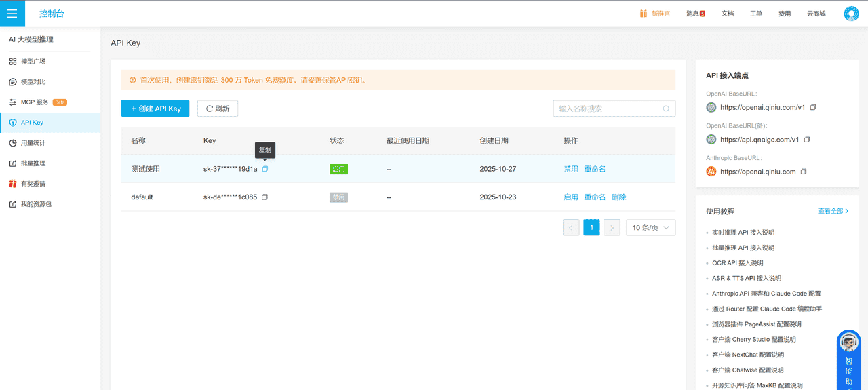Open OCR API 接入说明 tutorial
868x390 pixels.
click(x=738, y=263)
